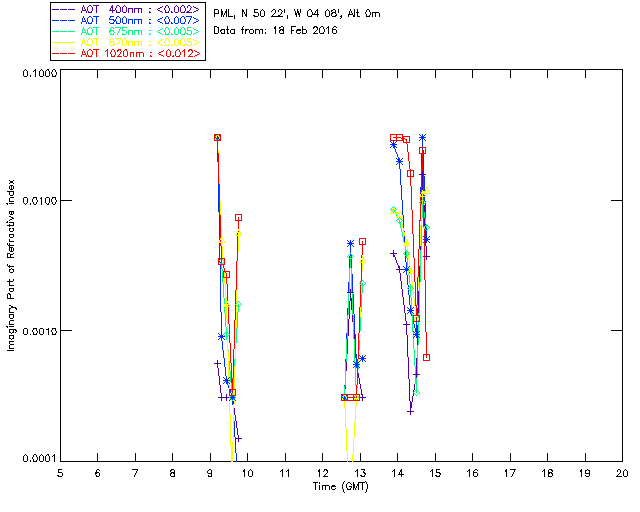Click the x-axis tick label 15
The width and height of the screenshot is (640, 512).
[x=435, y=473]
